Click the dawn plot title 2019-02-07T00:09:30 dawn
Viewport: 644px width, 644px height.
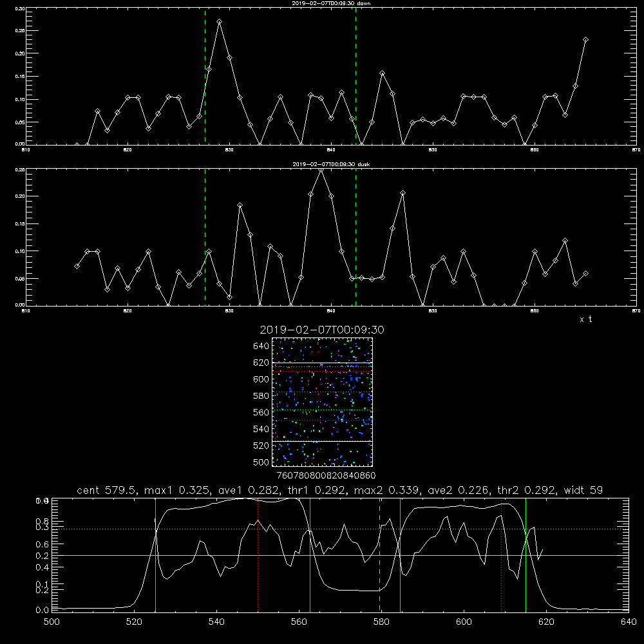point(331,3)
